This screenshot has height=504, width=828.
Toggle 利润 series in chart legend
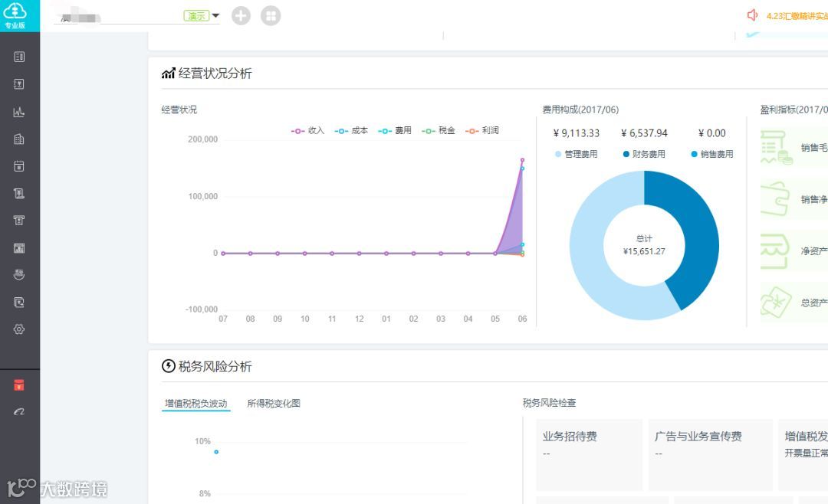pos(481,130)
